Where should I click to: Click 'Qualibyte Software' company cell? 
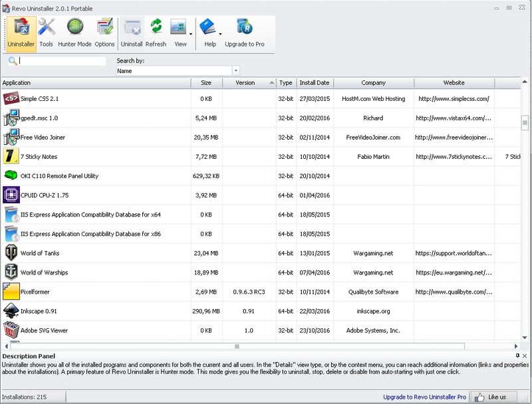tap(373, 292)
